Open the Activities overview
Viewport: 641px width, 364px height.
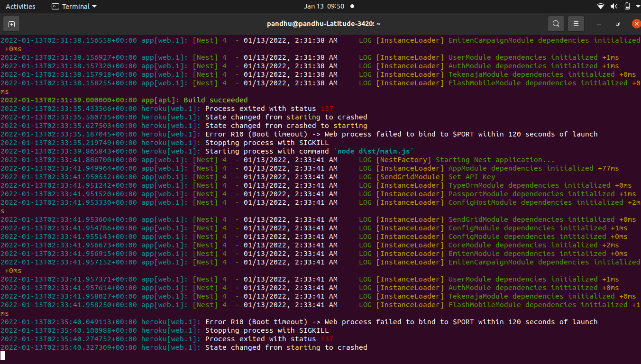(20, 7)
